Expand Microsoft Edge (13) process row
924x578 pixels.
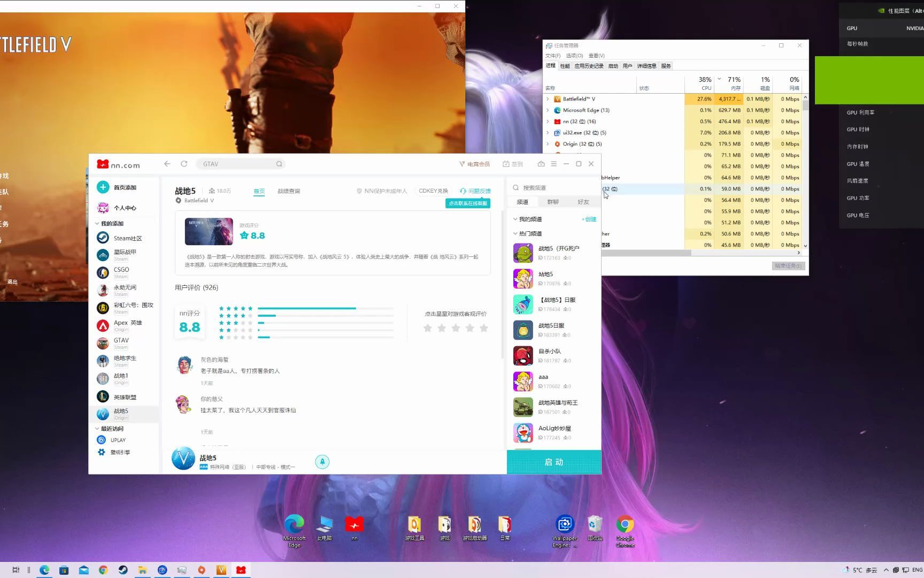[548, 110]
